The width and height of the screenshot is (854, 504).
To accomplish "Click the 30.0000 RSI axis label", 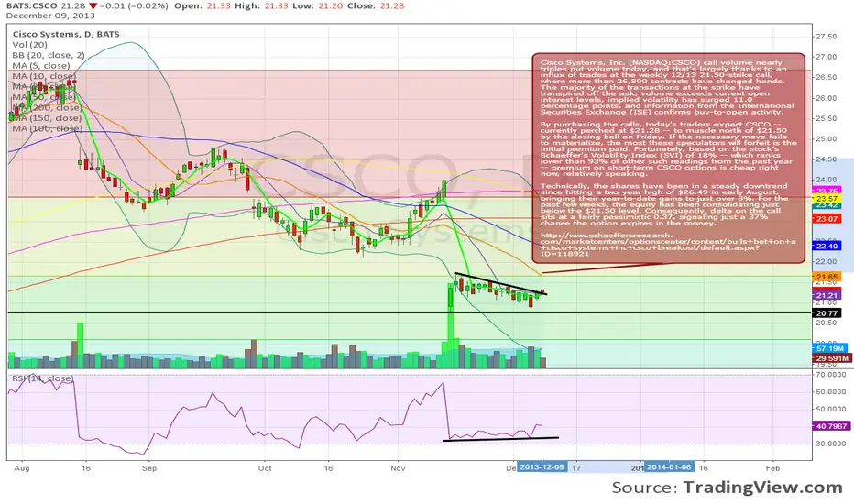I will 830,444.
